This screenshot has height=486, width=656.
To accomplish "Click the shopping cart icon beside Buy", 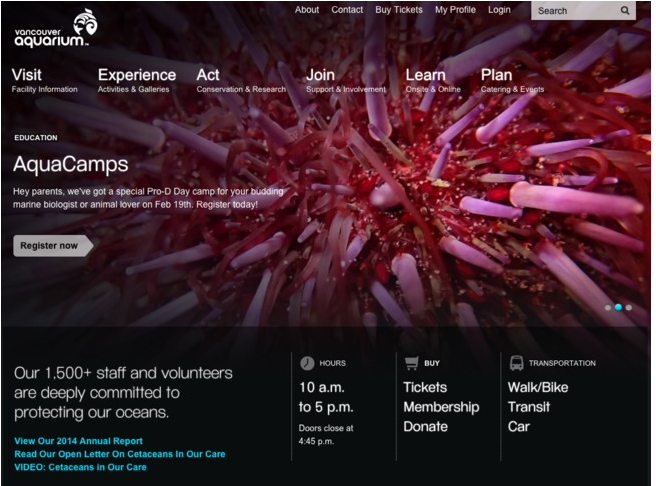I will coord(412,363).
